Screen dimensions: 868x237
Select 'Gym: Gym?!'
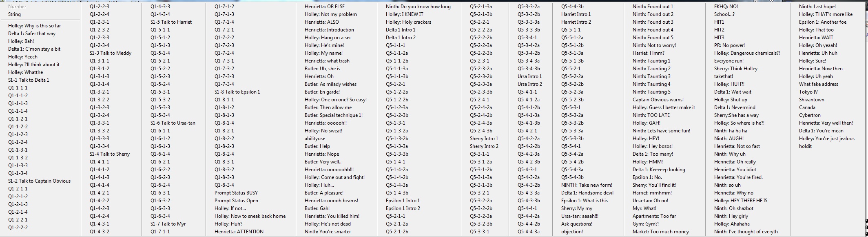[646, 224]
